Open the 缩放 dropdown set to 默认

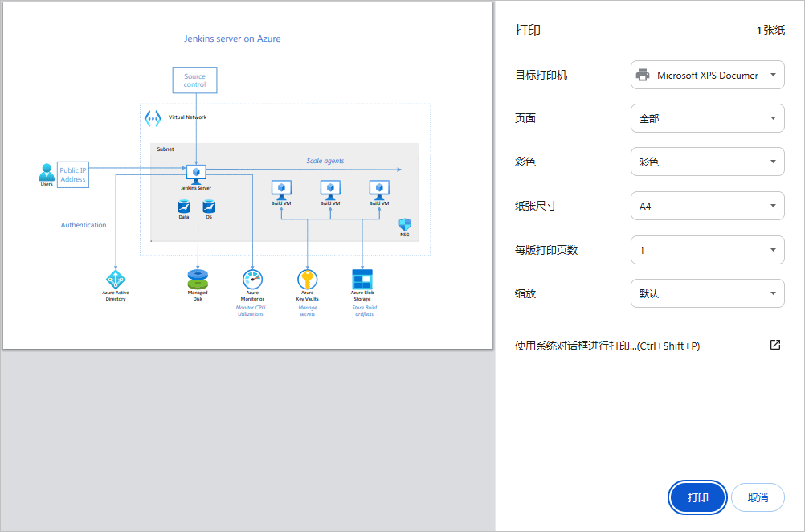pyautogui.click(x=707, y=293)
